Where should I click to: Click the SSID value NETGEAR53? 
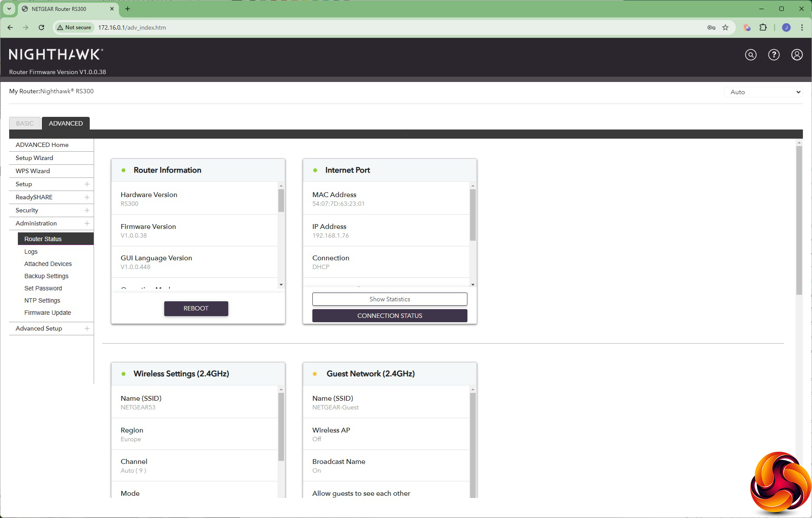click(x=138, y=407)
